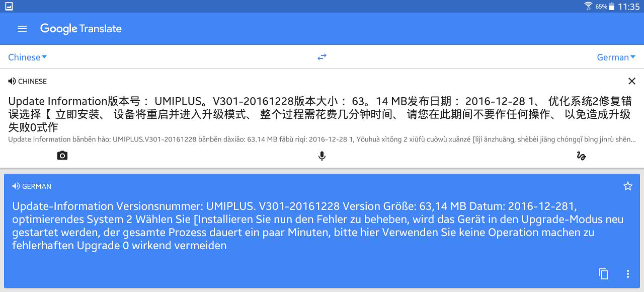Listen to the German translation
This screenshot has width=644, height=292.
(x=16, y=186)
